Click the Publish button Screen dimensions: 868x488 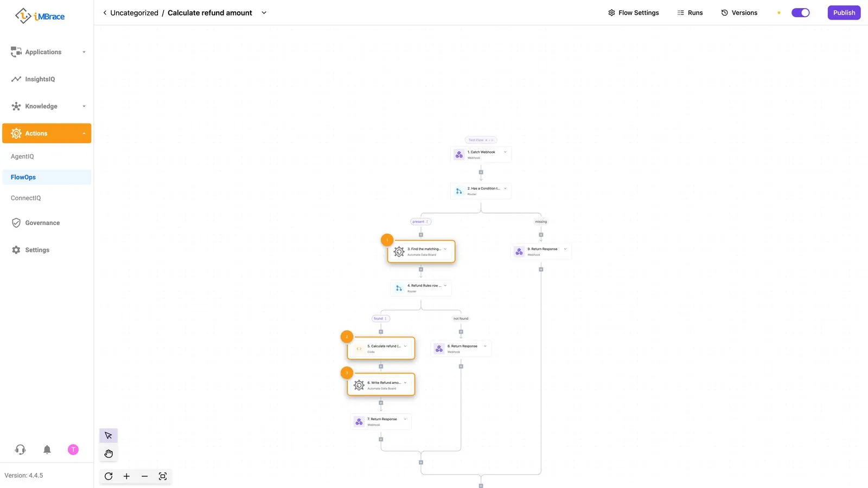point(844,12)
